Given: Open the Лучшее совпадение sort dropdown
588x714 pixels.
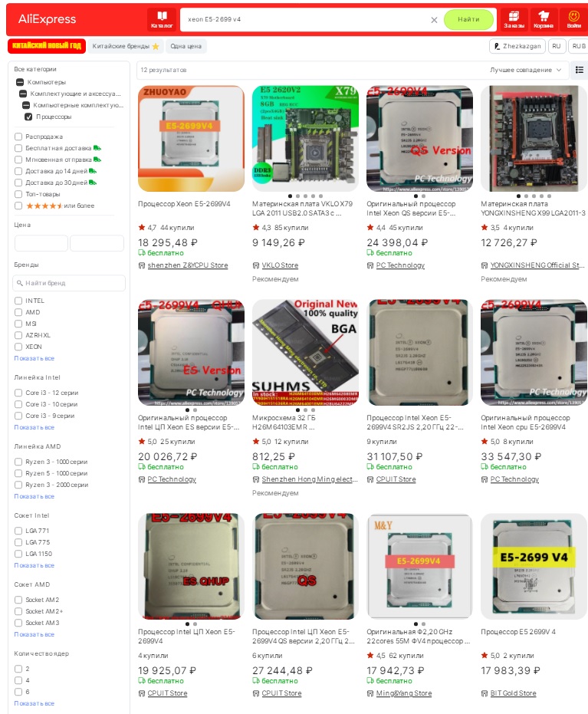Looking at the screenshot, I should pos(526,70).
